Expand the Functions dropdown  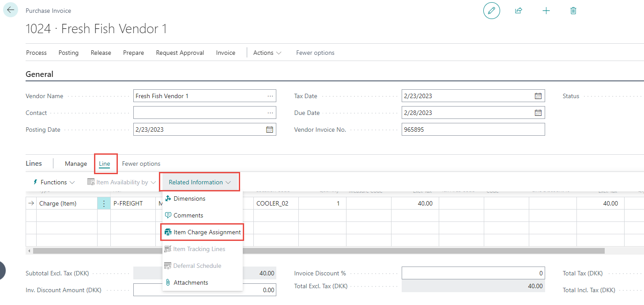[53, 182]
